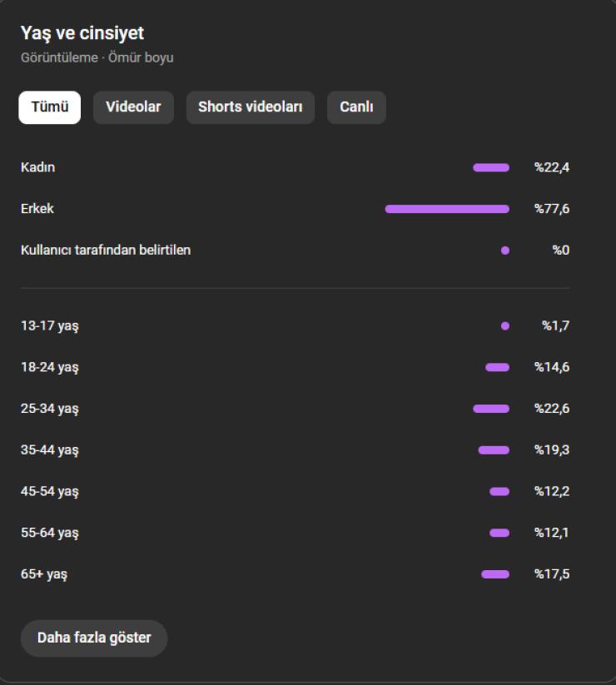Click the %12,1 value
616x685 pixels.
(x=551, y=533)
